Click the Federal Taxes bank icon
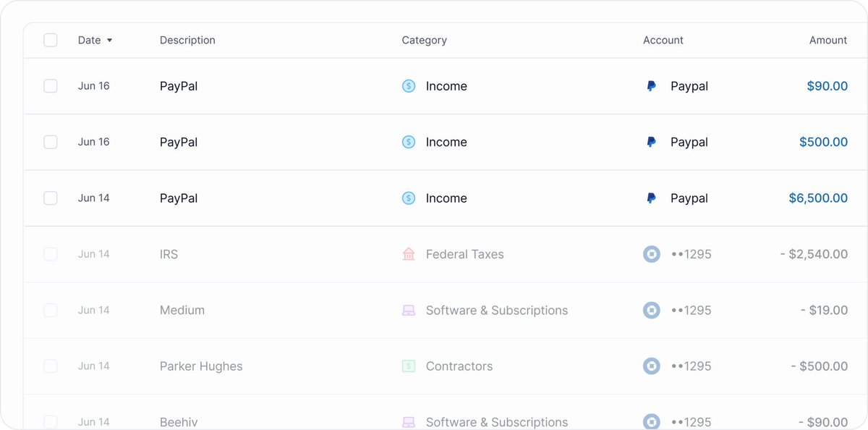868x430 pixels. tap(409, 254)
